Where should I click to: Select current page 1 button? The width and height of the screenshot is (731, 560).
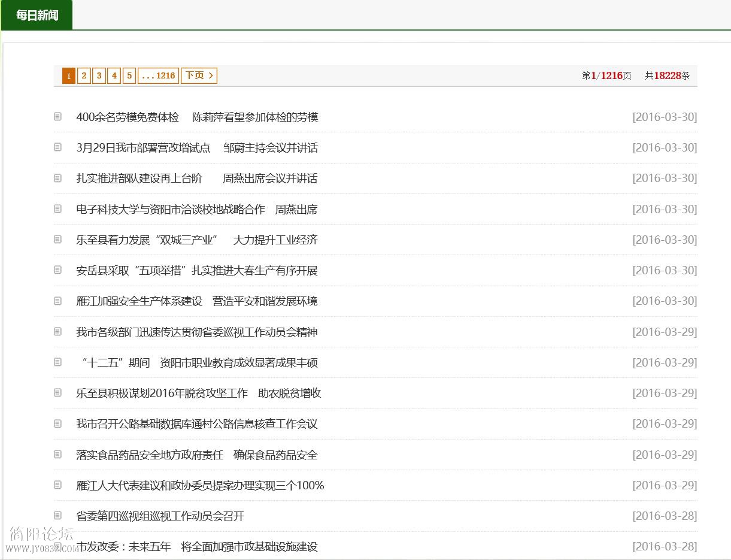click(69, 75)
